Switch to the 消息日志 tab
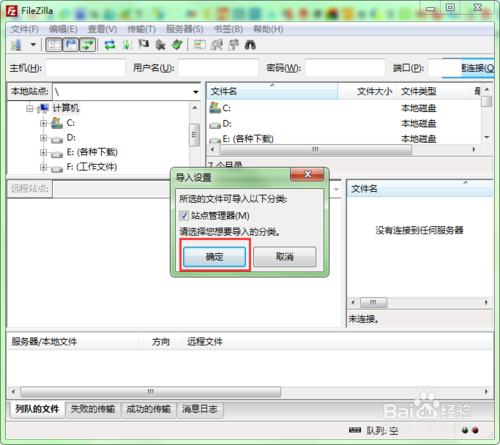Image resolution: width=500 pixels, height=445 pixels. pyautogui.click(x=200, y=409)
